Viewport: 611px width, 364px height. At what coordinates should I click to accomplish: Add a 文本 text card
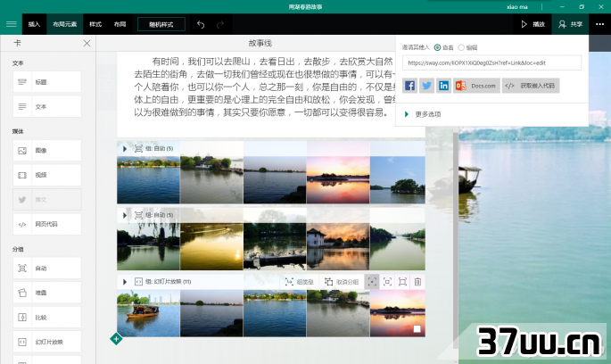coord(47,106)
